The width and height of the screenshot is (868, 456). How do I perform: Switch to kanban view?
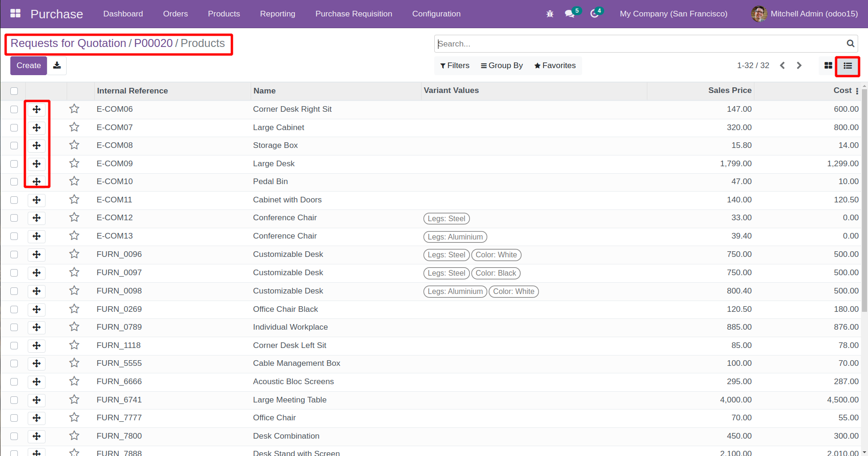[828, 66]
